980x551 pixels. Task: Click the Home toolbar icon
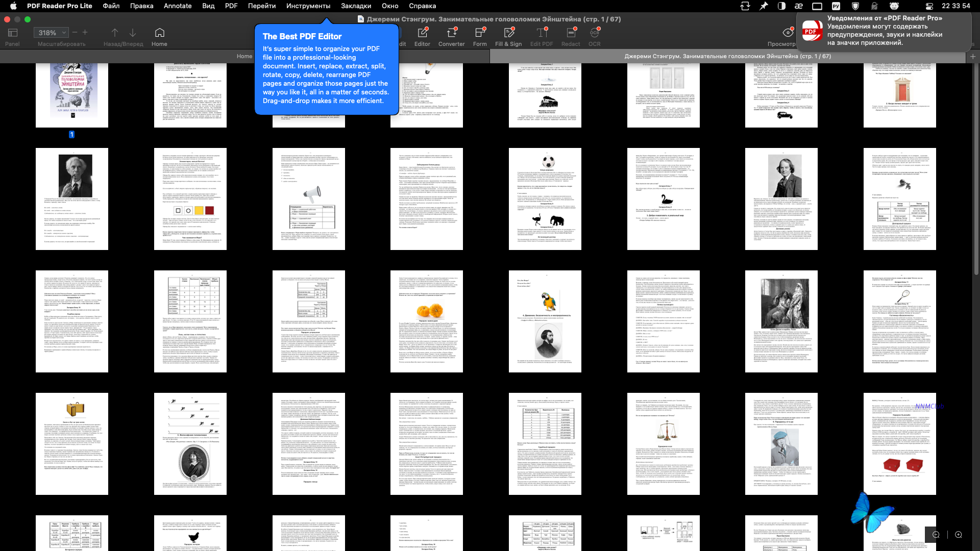pos(159,33)
